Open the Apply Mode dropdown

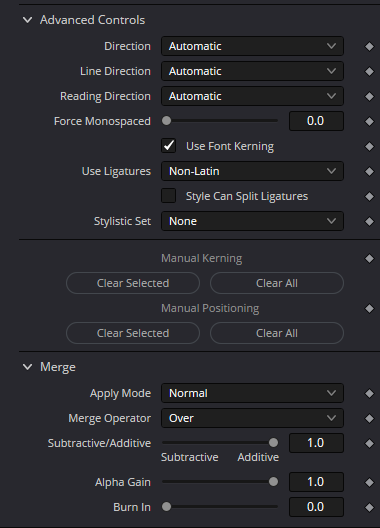(252, 393)
